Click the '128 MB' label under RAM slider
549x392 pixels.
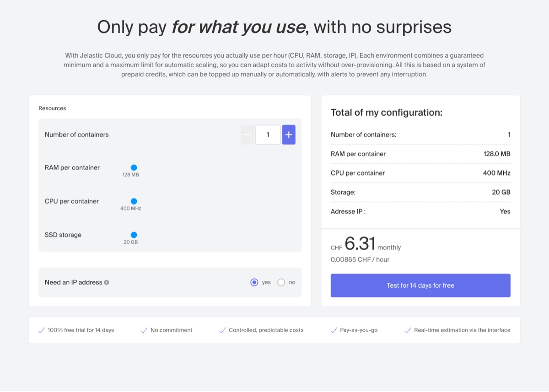point(130,175)
